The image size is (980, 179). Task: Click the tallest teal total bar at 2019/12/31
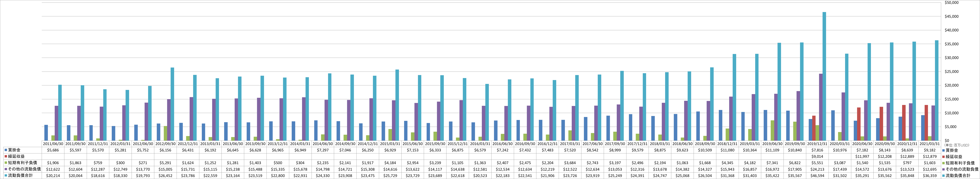pos(824,77)
